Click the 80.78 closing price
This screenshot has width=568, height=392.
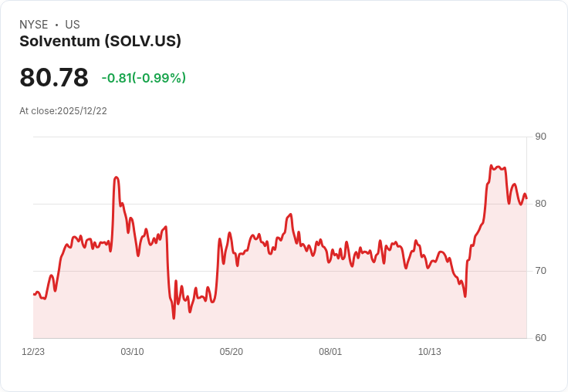point(54,78)
